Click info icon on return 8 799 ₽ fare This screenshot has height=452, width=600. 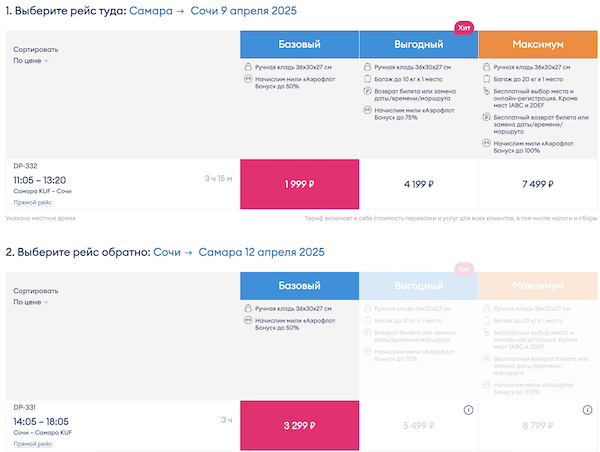pyautogui.click(x=588, y=410)
